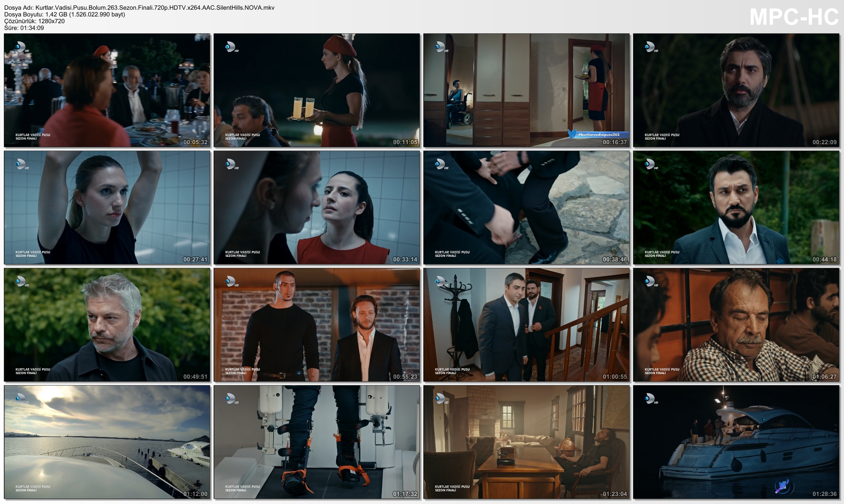Click the #kurtlarvadisipusu263 Twitter hashtag banner

click(x=598, y=134)
